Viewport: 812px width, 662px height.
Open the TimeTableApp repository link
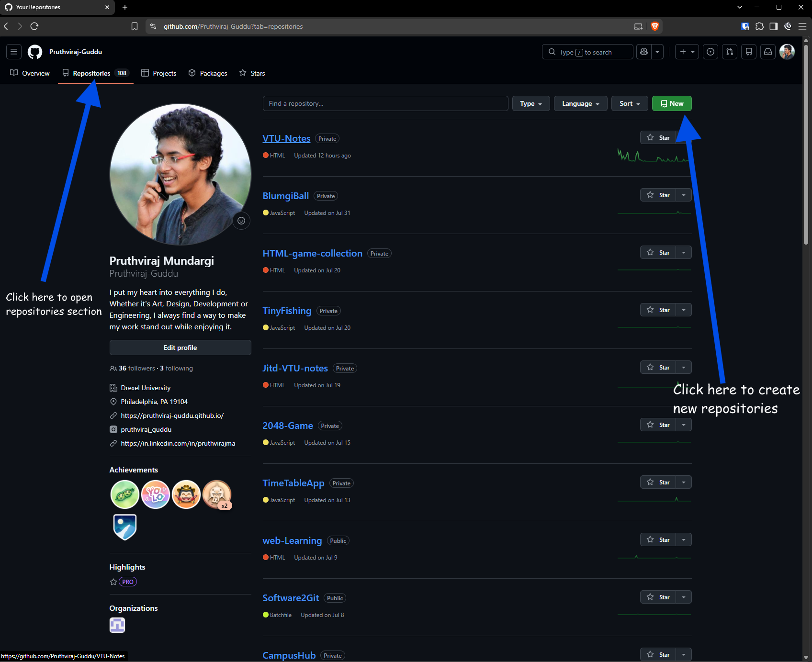point(293,483)
